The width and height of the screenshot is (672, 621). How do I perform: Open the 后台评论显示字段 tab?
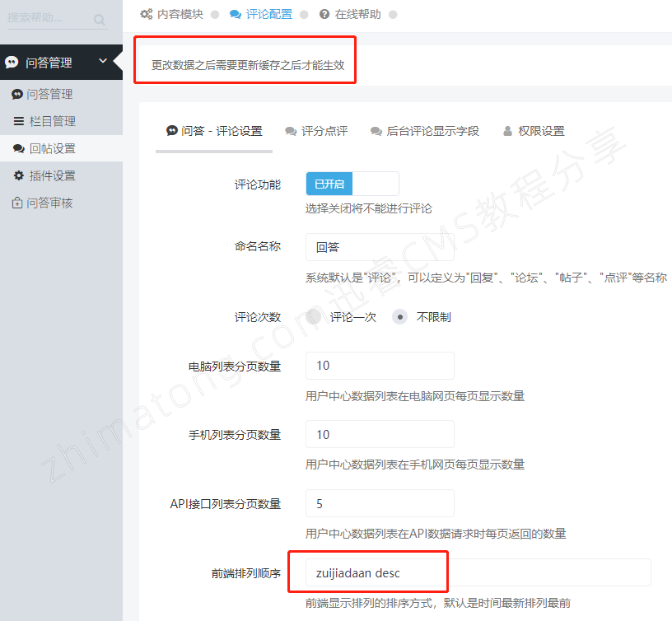click(424, 131)
